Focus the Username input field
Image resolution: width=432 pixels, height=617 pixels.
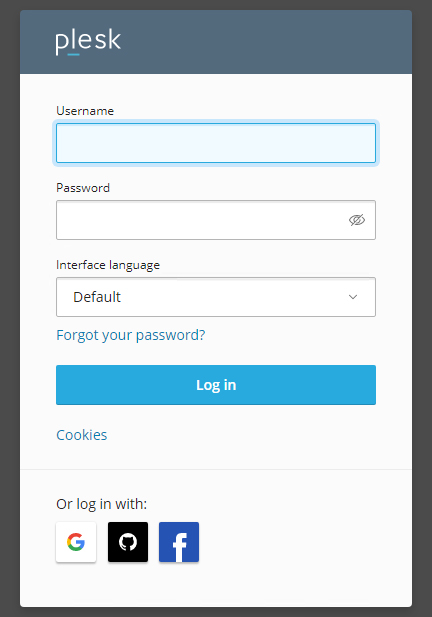(216, 143)
